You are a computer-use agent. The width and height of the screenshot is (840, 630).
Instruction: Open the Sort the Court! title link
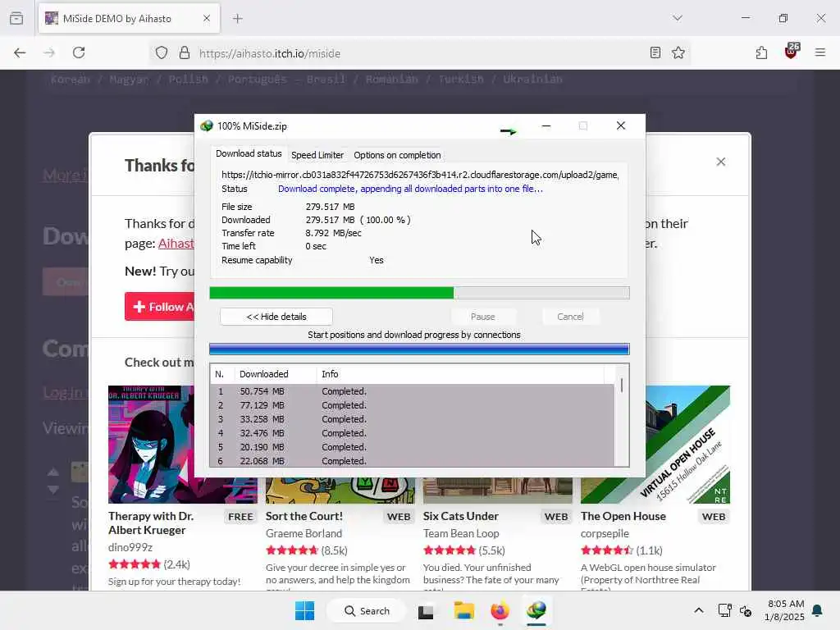[304, 517]
